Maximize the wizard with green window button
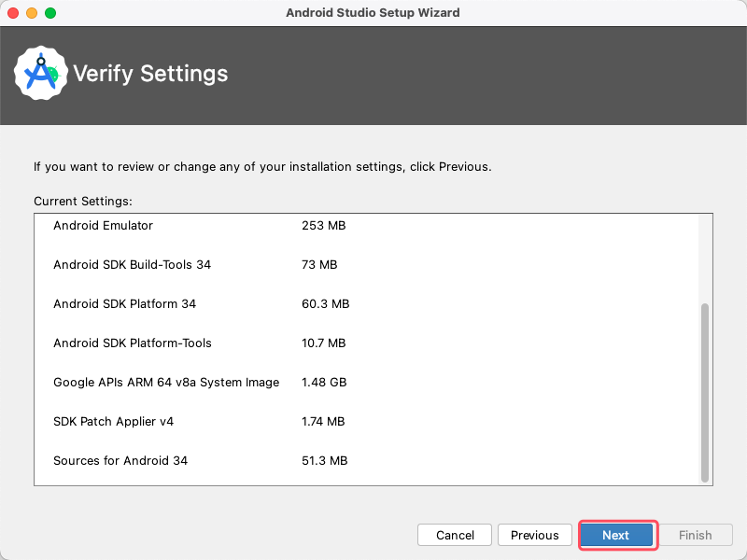The height and width of the screenshot is (560, 747). pyautogui.click(x=50, y=13)
